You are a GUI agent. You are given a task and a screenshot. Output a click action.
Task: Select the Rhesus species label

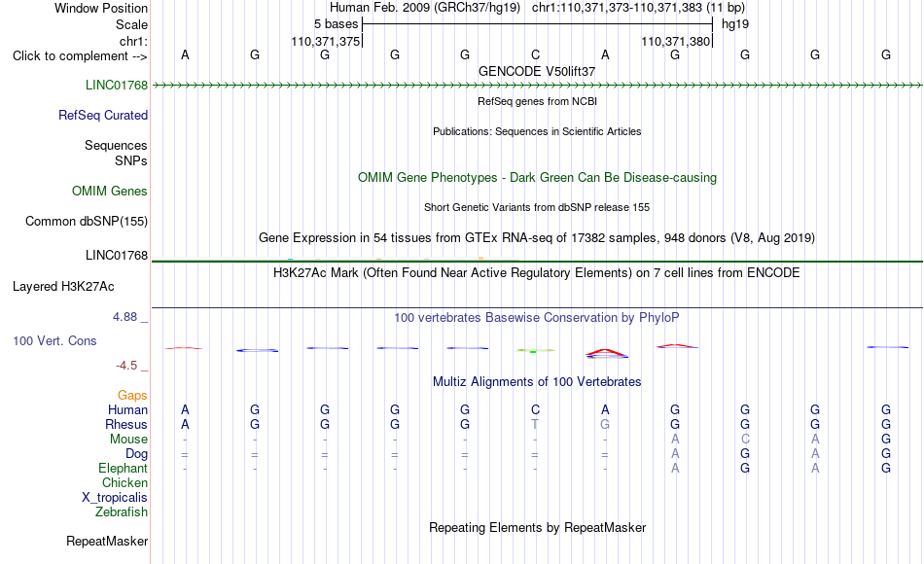click(126, 424)
